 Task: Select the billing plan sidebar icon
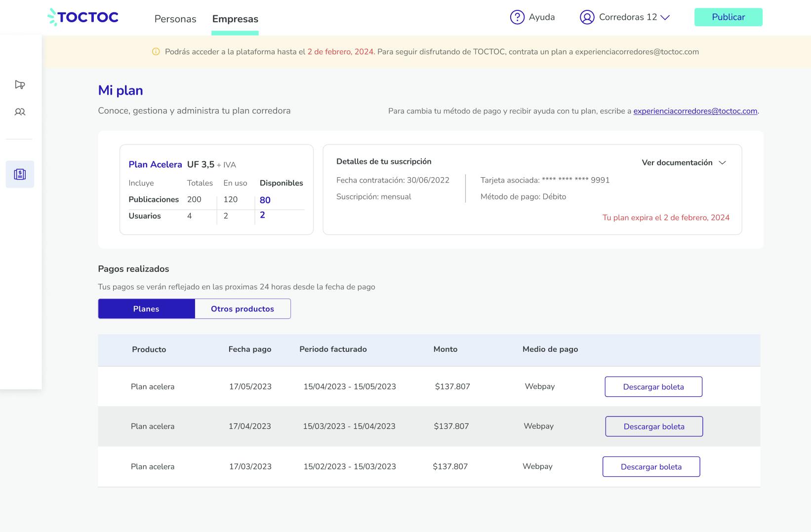pyautogui.click(x=20, y=174)
